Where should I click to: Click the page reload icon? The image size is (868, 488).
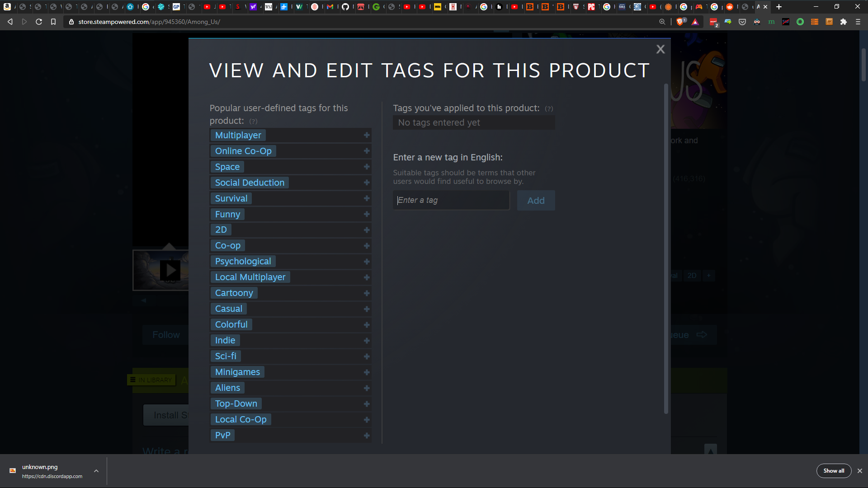click(39, 21)
